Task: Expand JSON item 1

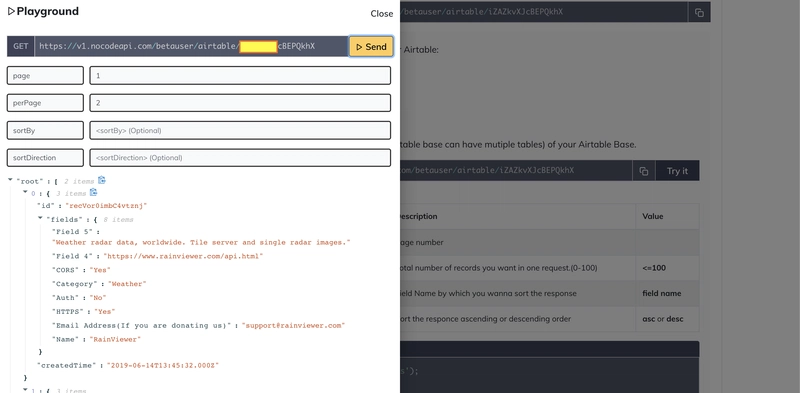Action: click(x=25, y=390)
